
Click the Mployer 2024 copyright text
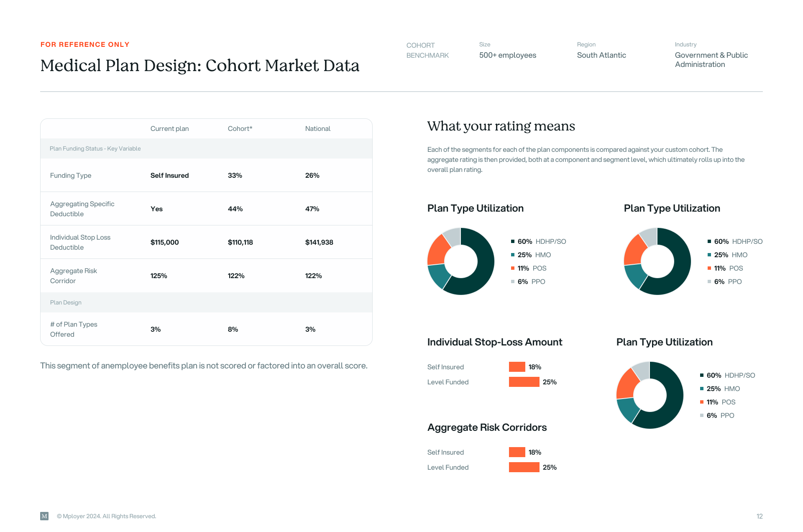[x=106, y=516]
